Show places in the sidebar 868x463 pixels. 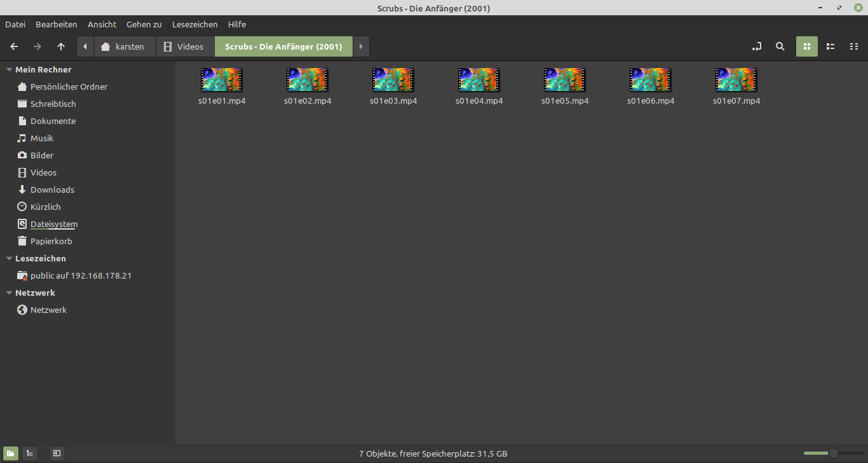pyautogui.click(x=10, y=453)
